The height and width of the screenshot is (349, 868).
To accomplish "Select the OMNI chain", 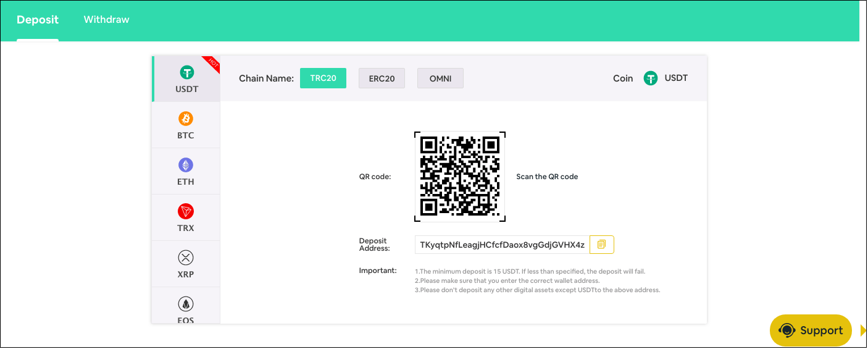I will [440, 78].
